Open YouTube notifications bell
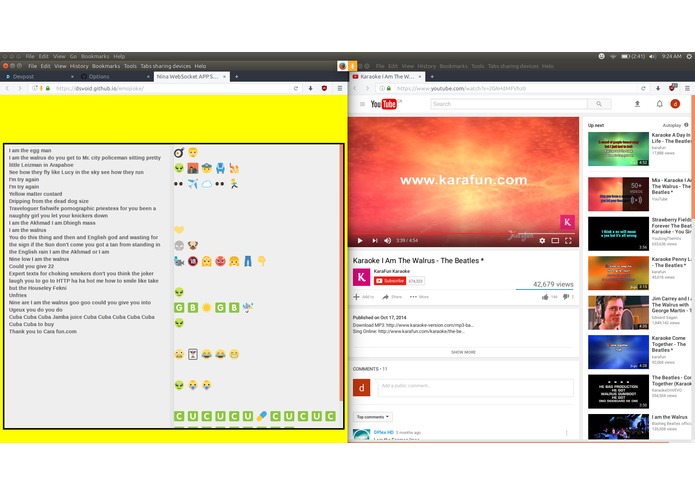 (x=660, y=104)
